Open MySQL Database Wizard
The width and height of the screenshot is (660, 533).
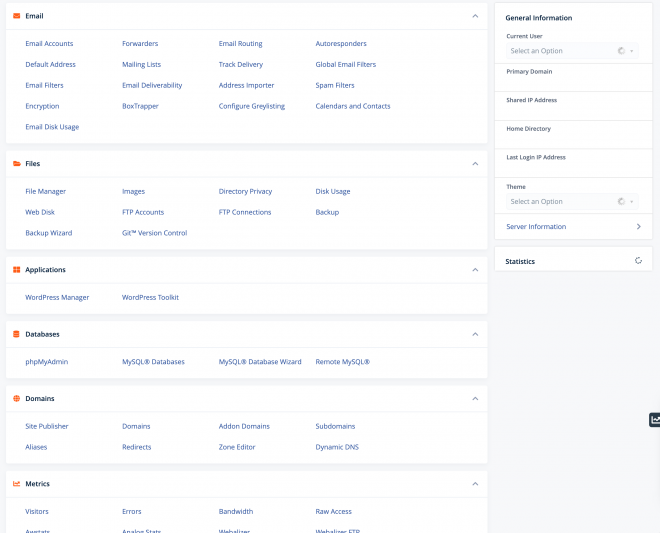point(260,362)
